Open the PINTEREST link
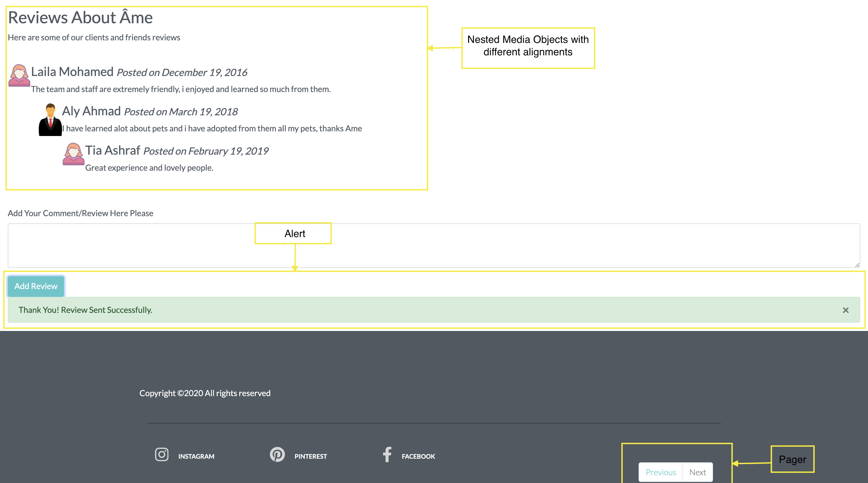 [x=311, y=456]
